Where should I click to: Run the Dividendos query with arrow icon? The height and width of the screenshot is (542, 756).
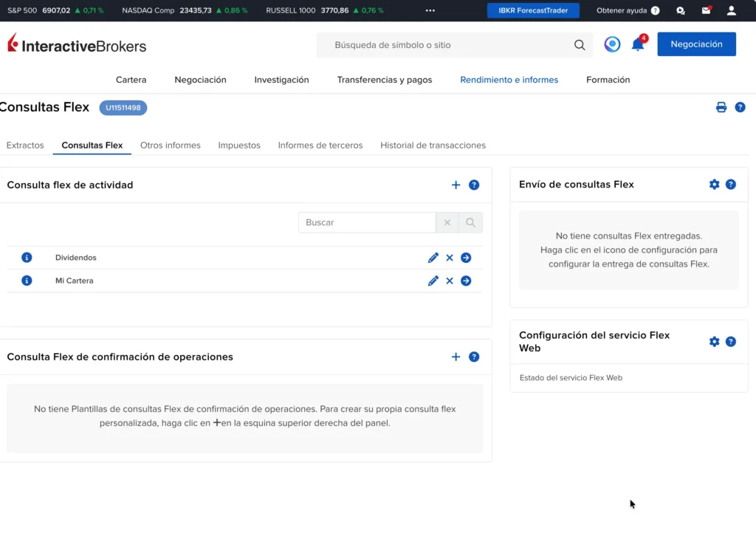click(466, 258)
